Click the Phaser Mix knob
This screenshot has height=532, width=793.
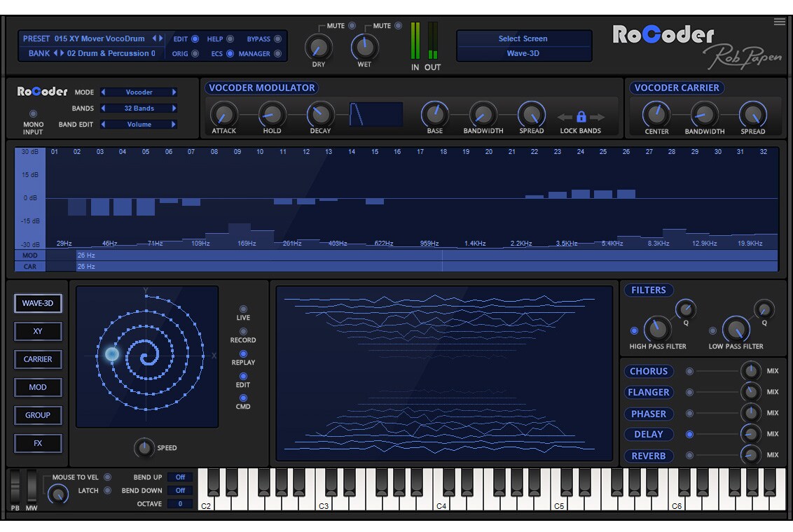pos(750,413)
